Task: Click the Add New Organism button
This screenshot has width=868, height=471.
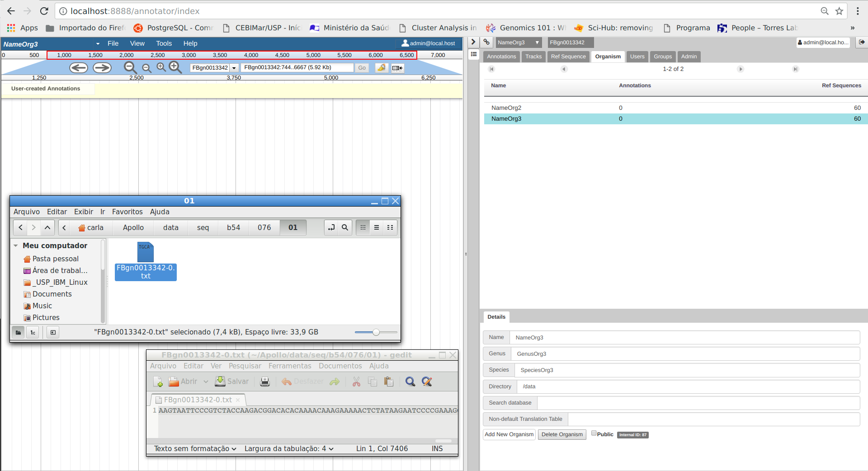Action: click(509, 434)
